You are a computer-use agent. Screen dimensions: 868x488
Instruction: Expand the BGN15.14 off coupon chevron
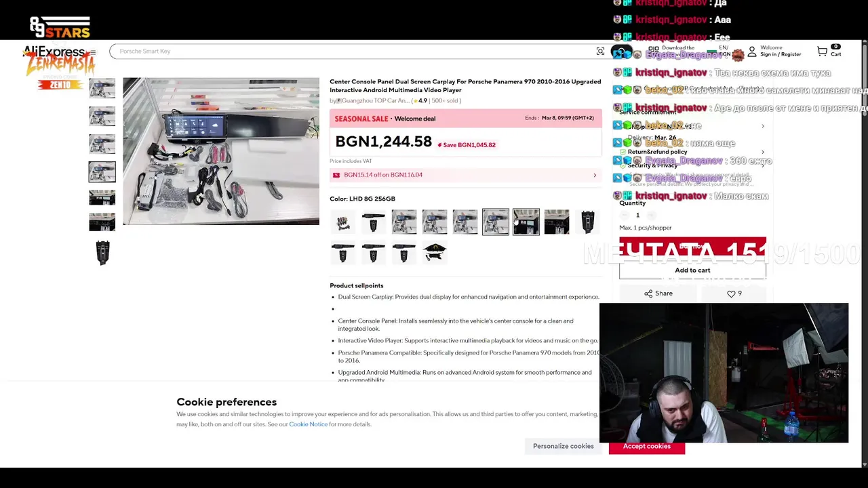(595, 175)
